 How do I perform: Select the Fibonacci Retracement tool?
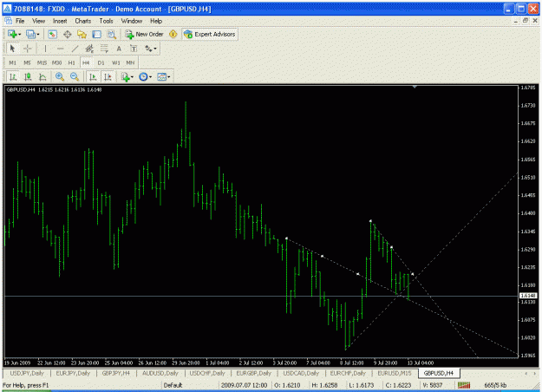tap(104, 49)
